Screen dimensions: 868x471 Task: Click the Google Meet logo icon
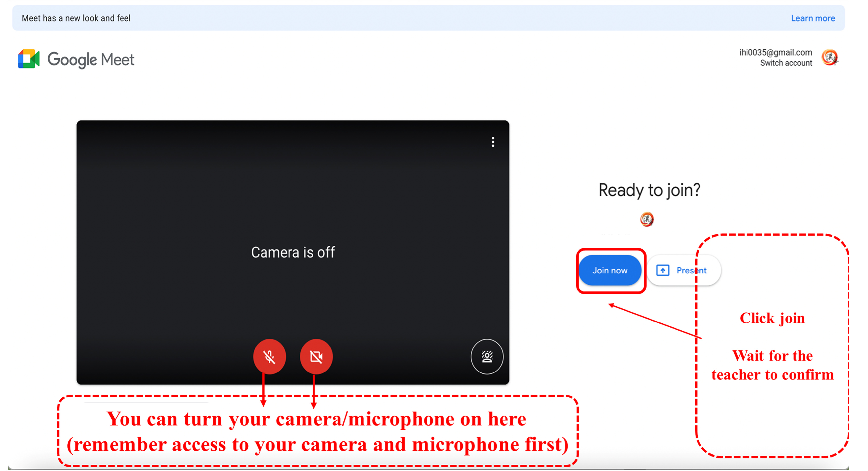29,59
